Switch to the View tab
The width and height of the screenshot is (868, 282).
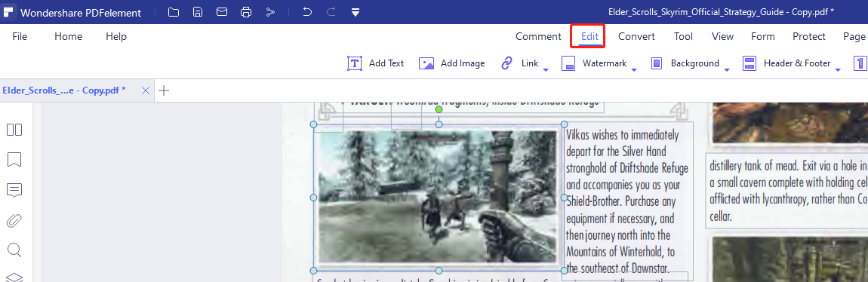coord(722,36)
